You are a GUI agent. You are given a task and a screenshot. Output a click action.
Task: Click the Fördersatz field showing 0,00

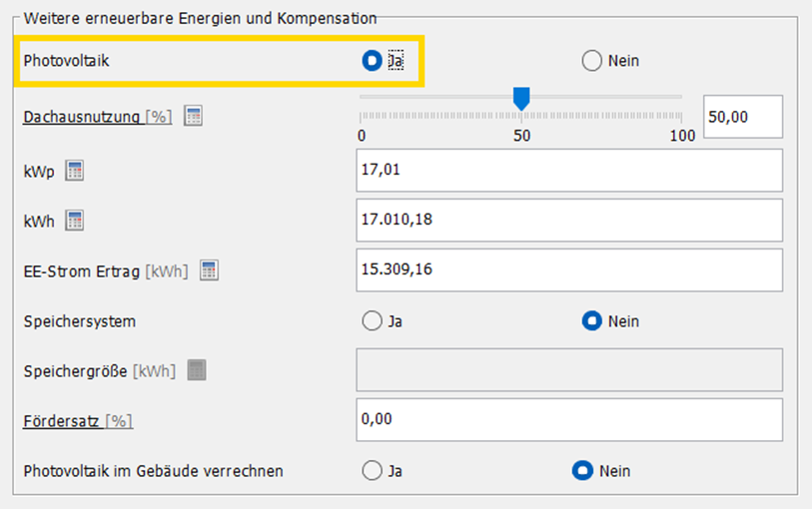(x=569, y=420)
